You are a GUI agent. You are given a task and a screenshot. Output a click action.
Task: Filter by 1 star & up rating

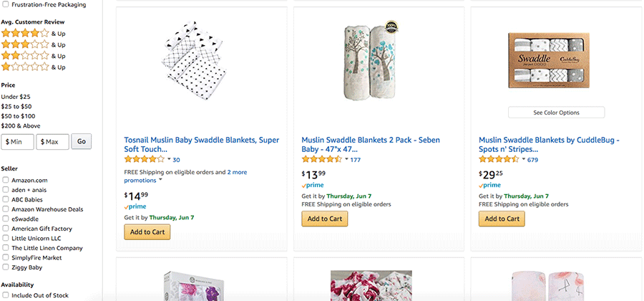point(25,67)
